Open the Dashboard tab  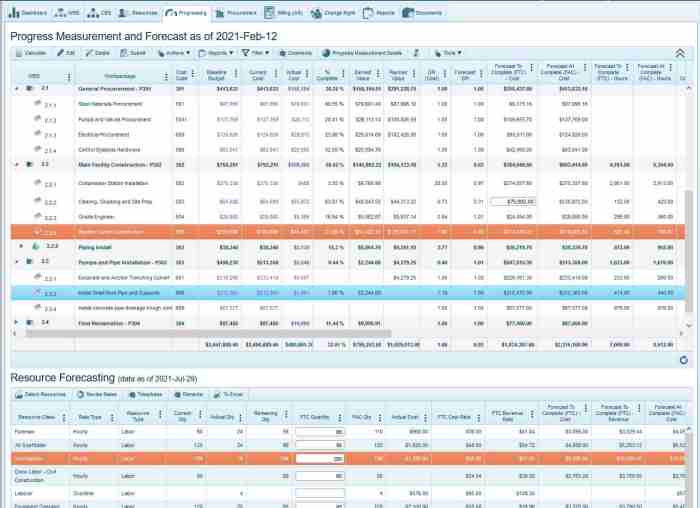pyautogui.click(x=27, y=13)
